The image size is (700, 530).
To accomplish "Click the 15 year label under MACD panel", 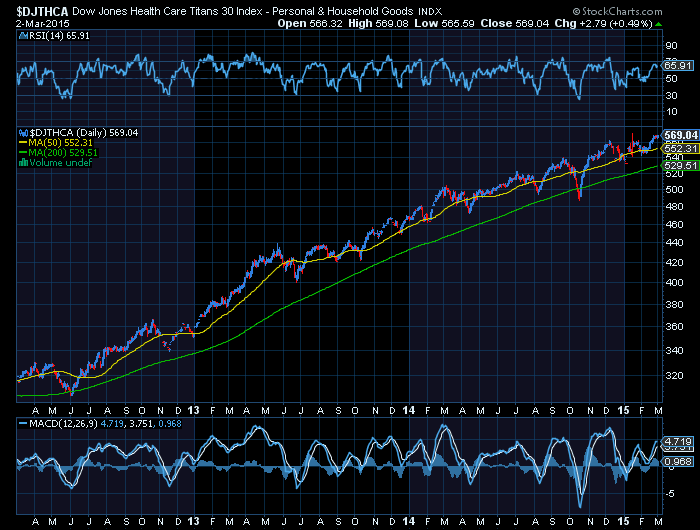I will click(x=623, y=522).
